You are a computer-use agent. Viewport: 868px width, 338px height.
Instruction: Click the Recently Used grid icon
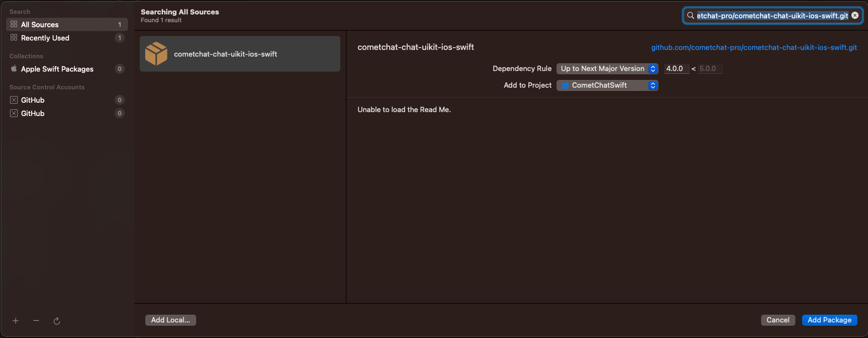tap(14, 38)
